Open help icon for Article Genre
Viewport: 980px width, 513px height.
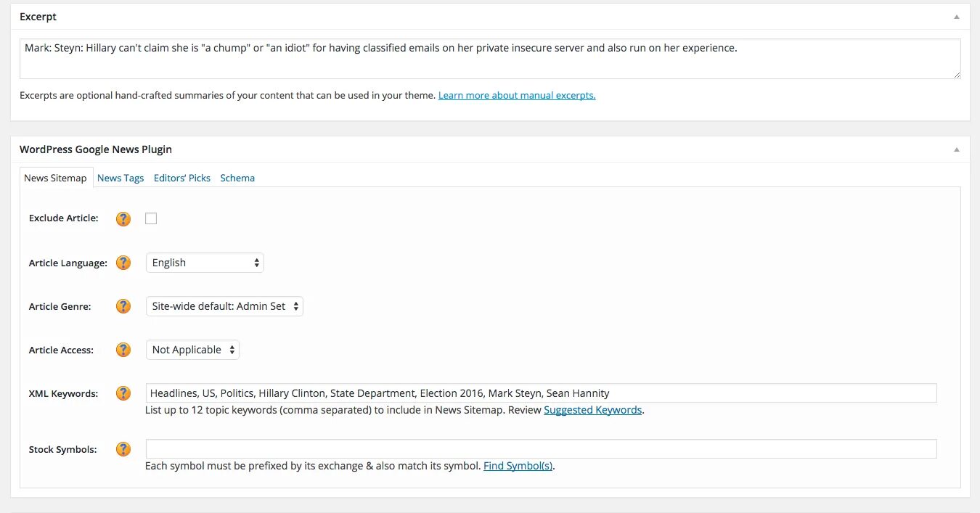123,306
